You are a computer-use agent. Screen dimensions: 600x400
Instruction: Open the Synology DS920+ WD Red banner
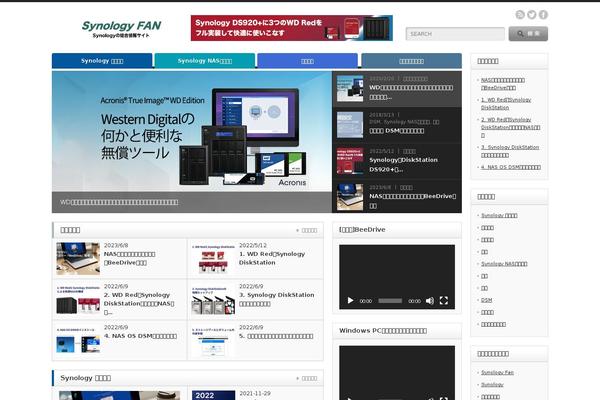[x=292, y=28]
